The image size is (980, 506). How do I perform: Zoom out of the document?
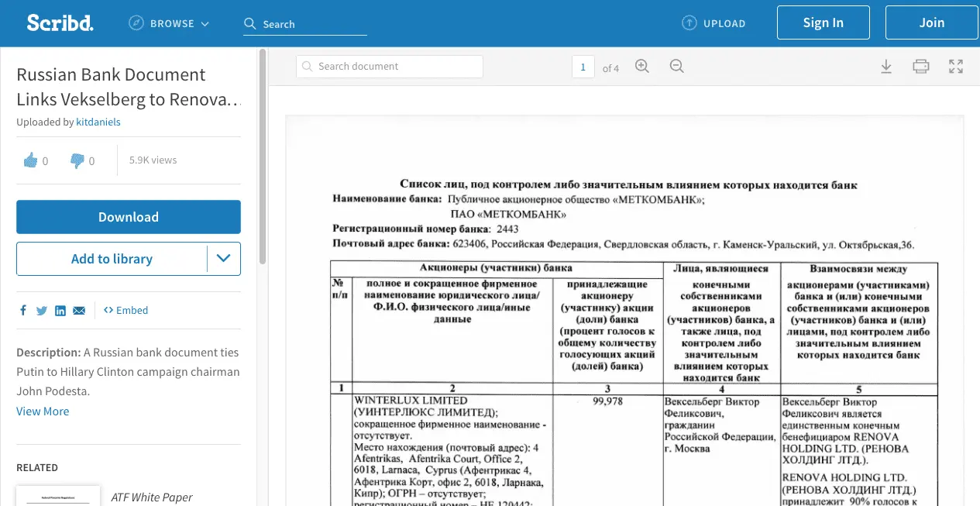point(676,67)
